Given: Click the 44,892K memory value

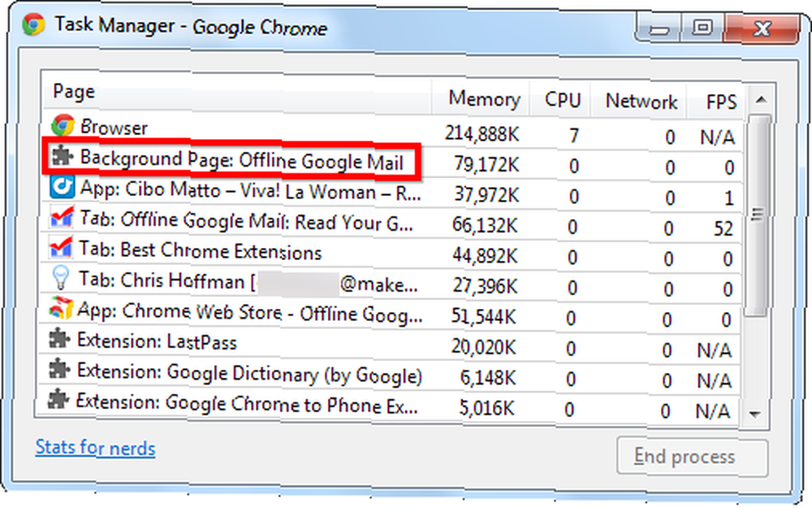Looking at the screenshot, I should click(x=485, y=255).
